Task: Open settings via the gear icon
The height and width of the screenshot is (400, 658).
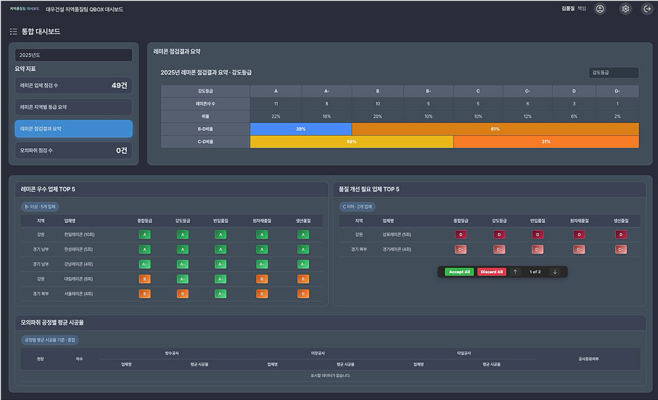Action: [x=625, y=9]
